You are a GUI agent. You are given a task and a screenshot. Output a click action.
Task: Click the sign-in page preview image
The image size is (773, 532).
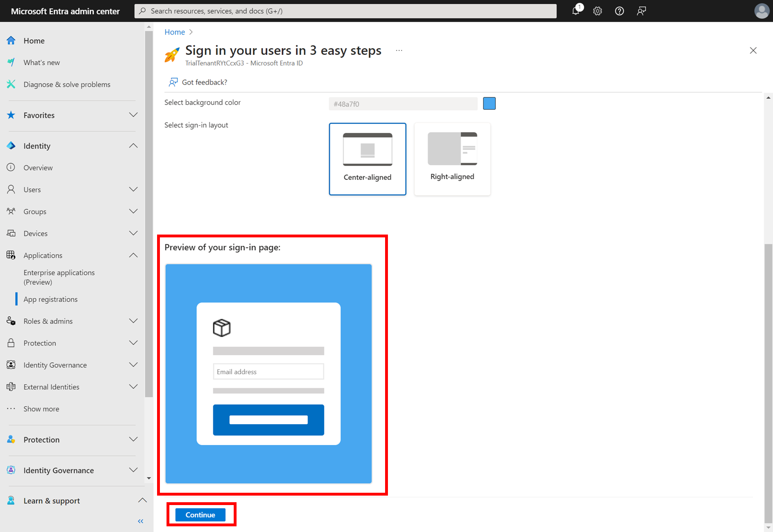pos(269,374)
